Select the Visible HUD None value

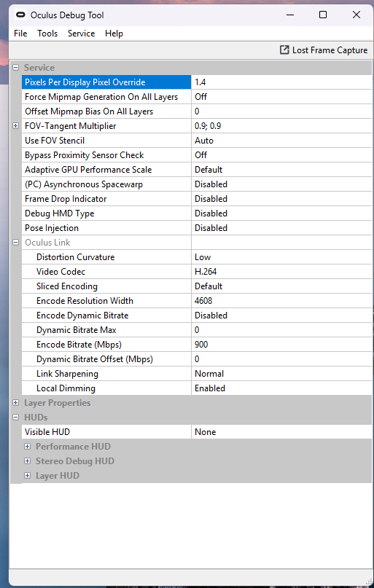281,432
